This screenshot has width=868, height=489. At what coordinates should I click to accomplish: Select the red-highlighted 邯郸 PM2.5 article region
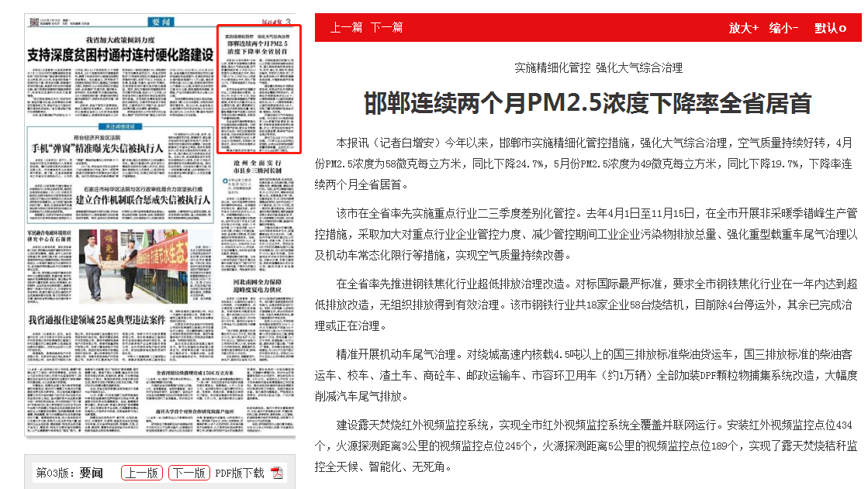[x=257, y=89]
